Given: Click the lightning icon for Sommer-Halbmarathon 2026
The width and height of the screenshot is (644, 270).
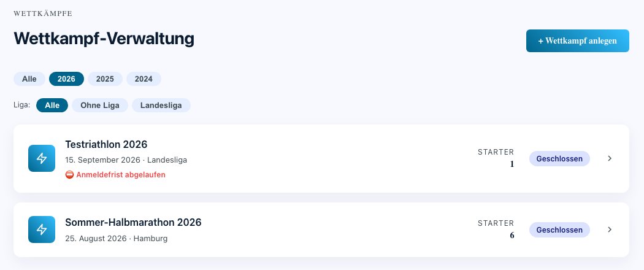Looking at the screenshot, I should pyautogui.click(x=42, y=229).
